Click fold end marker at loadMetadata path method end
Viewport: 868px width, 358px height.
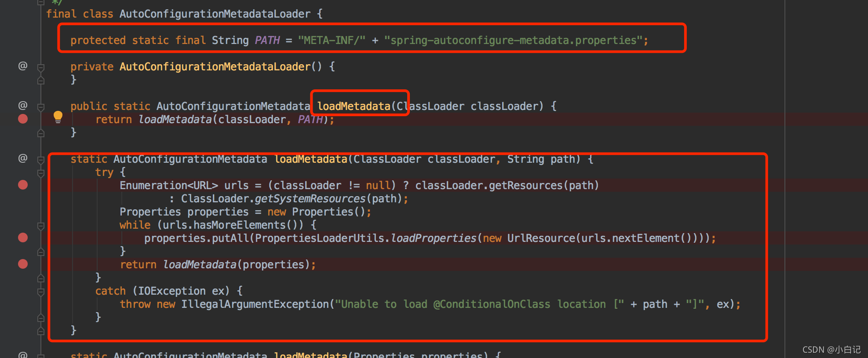tap(41, 331)
